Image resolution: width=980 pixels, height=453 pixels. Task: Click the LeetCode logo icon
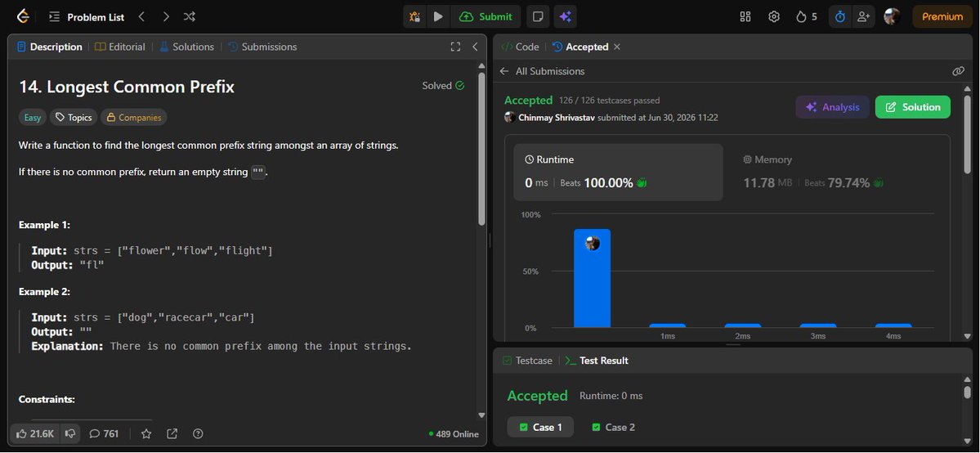pos(23,17)
